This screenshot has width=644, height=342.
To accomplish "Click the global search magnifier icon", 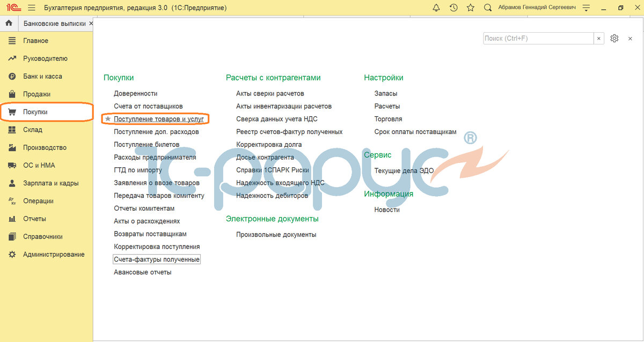I will coord(488,8).
